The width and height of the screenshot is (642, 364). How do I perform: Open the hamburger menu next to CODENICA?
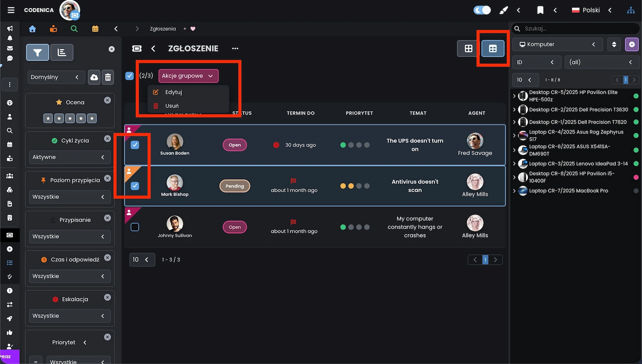(x=11, y=10)
